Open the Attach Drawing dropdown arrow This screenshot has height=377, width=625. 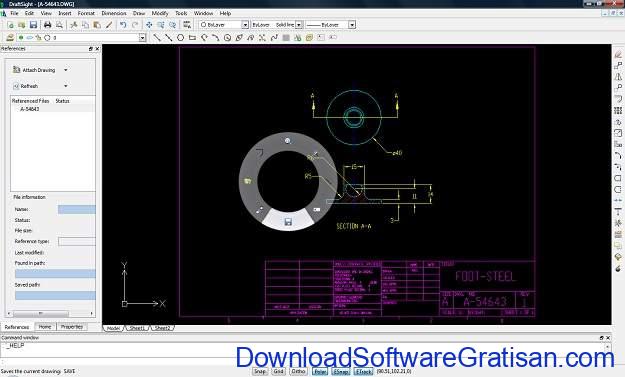tap(66, 70)
